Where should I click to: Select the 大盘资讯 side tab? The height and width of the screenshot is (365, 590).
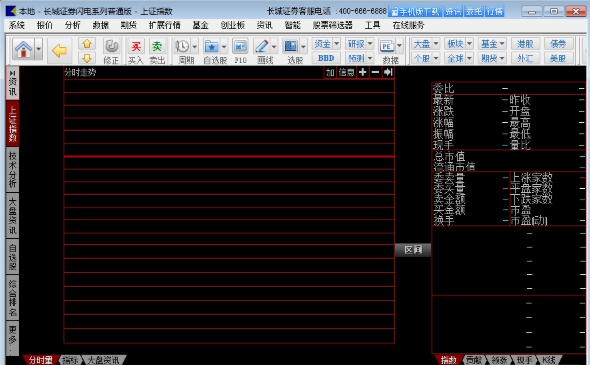tap(12, 215)
